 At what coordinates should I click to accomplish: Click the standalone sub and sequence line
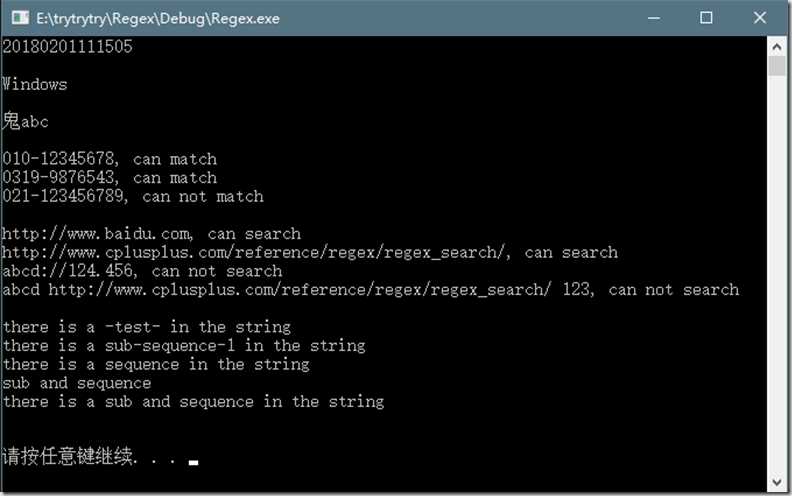click(x=77, y=383)
